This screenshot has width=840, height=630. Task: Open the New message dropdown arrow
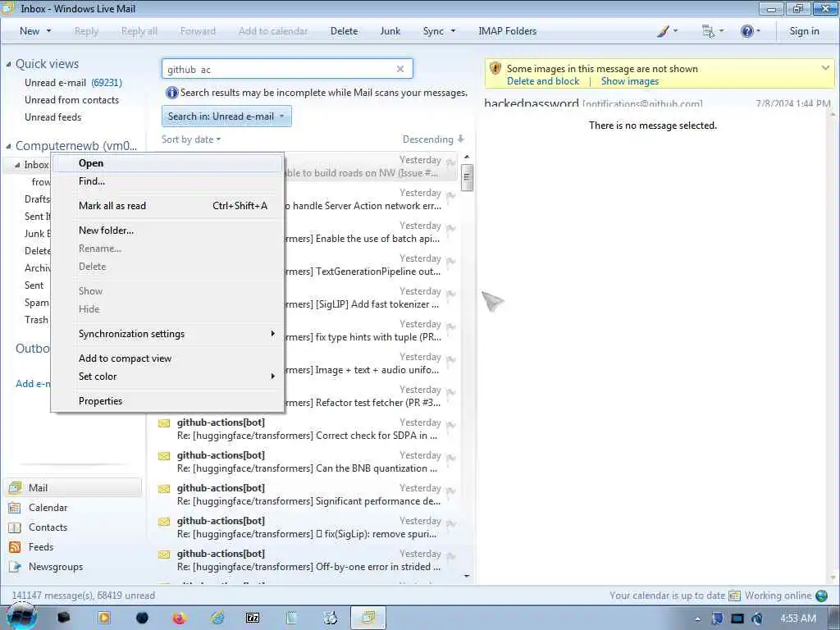(x=48, y=31)
